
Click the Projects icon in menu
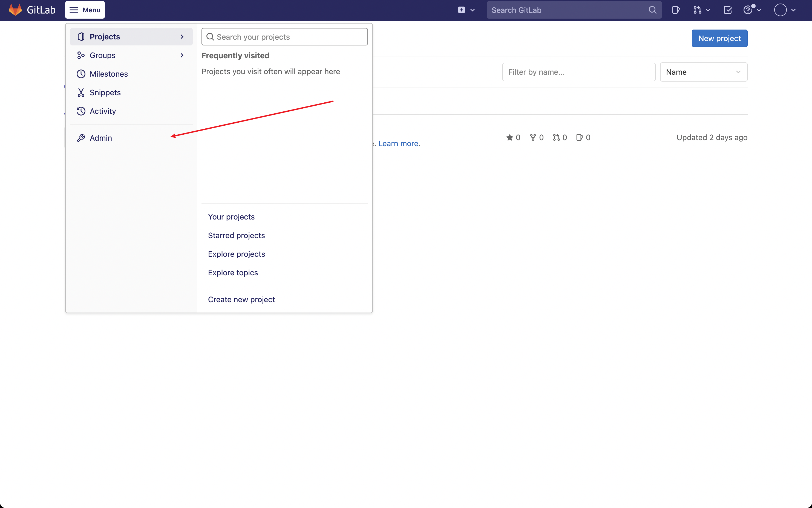coord(81,37)
